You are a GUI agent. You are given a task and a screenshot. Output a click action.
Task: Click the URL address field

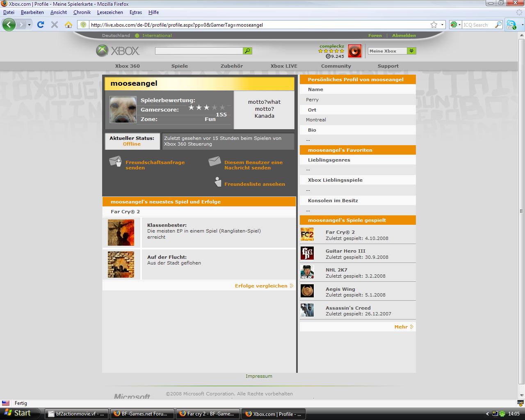(x=258, y=25)
